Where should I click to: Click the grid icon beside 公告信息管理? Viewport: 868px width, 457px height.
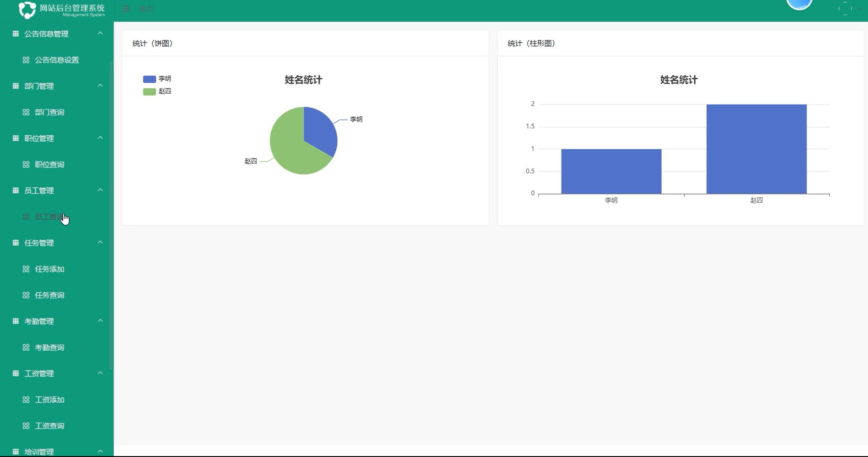click(x=16, y=33)
